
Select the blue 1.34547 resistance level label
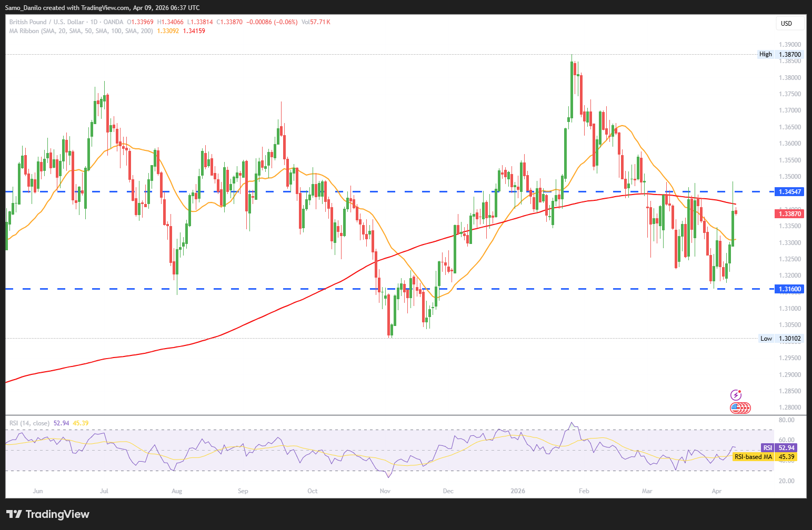789,192
